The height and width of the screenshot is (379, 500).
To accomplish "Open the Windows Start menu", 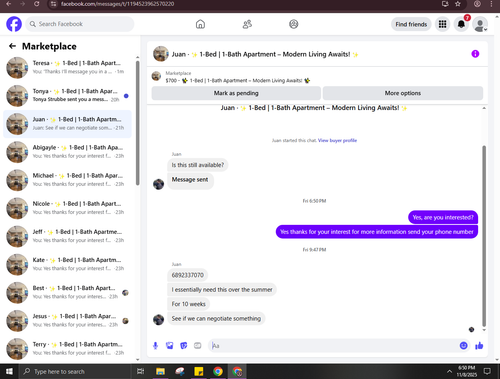I will pyautogui.click(x=9, y=371).
